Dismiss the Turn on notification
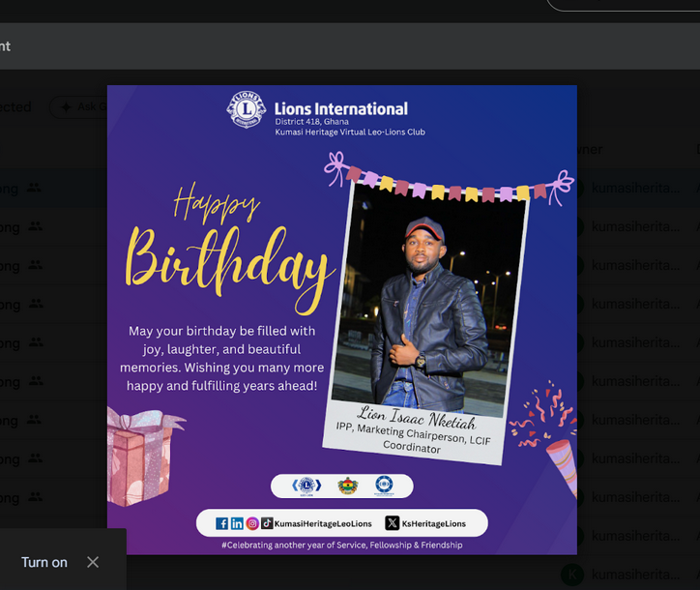700x590 pixels. coord(93,562)
